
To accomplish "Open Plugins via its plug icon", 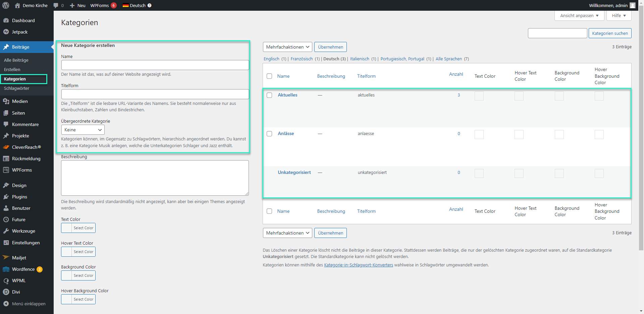I will pyautogui.click(x=6, y=197).
